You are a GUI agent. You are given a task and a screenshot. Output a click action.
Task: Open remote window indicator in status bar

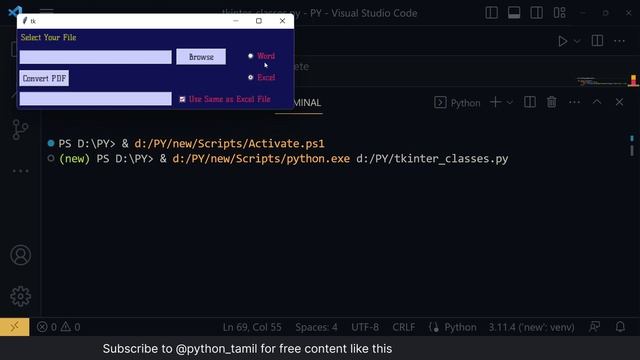click(15, 327)
